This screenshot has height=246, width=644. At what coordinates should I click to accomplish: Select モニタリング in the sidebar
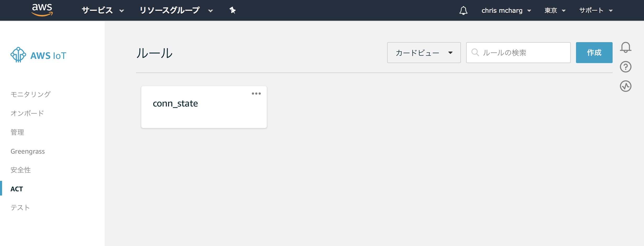31,94
